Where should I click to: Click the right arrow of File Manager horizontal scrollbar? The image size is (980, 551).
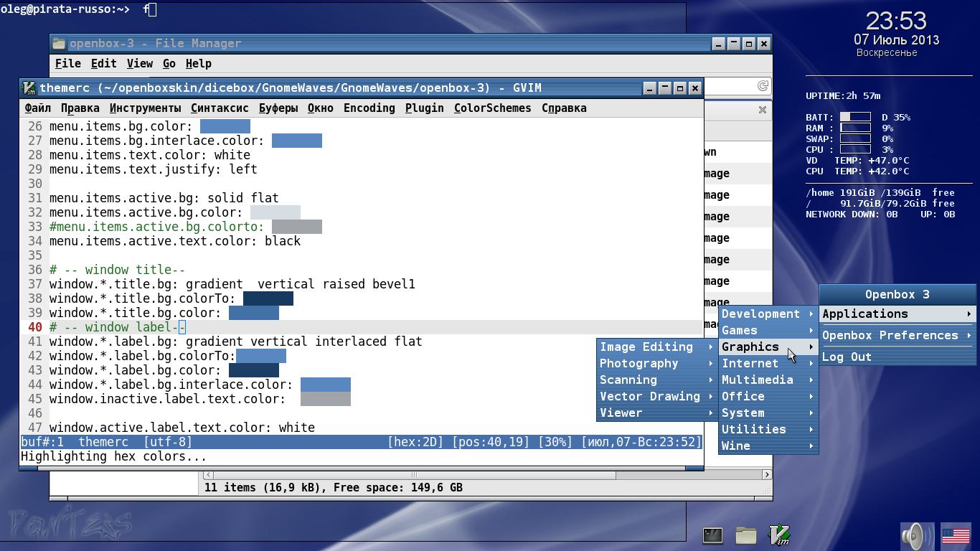coord(766,474)
